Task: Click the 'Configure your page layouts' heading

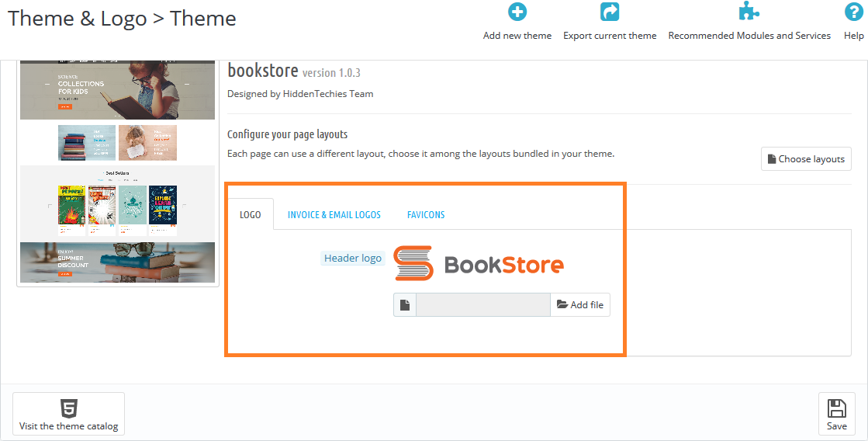Action: 287,134
